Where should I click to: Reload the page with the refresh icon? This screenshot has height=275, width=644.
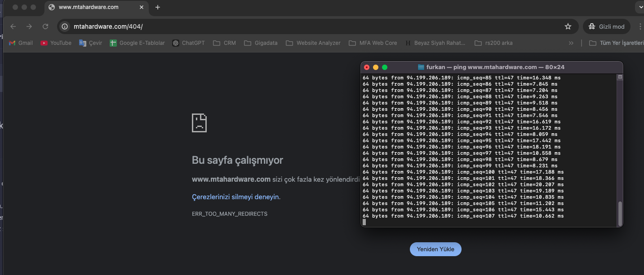(x=45, y=26)
